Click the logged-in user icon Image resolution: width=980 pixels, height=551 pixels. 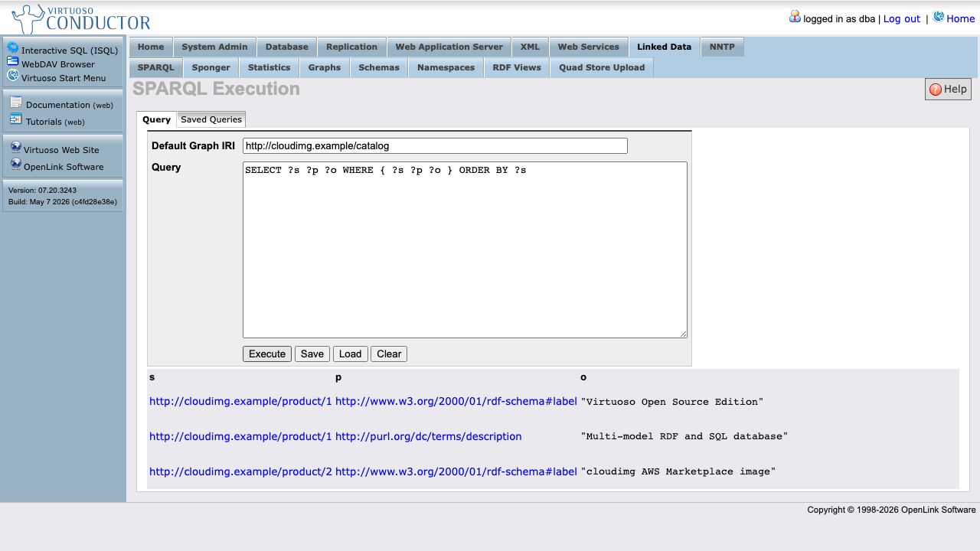point(795,16)
